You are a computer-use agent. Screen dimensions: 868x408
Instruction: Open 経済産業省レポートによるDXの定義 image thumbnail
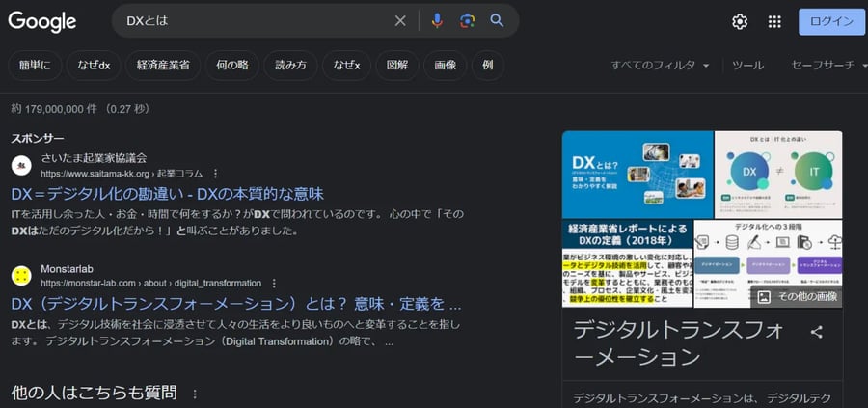(x=627, y=263)
